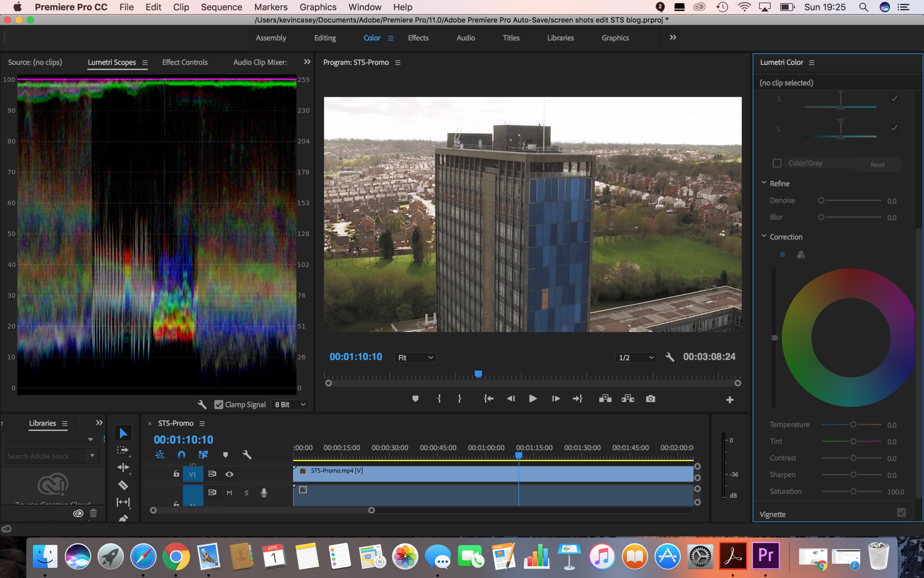Open the Audio Clip Mixer tab

pos(260,62)
